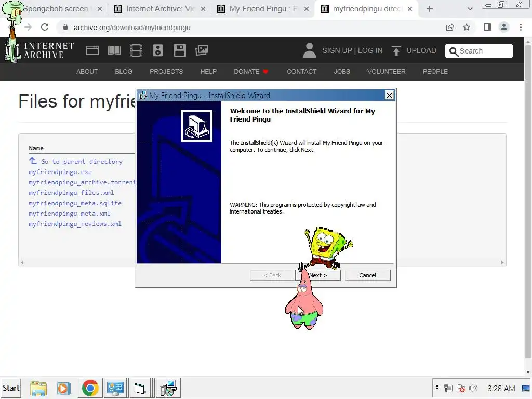The height and width of the screenshot is (399, 532).
Task: Click the LOG IN link
Action: [x=370, y=50]
